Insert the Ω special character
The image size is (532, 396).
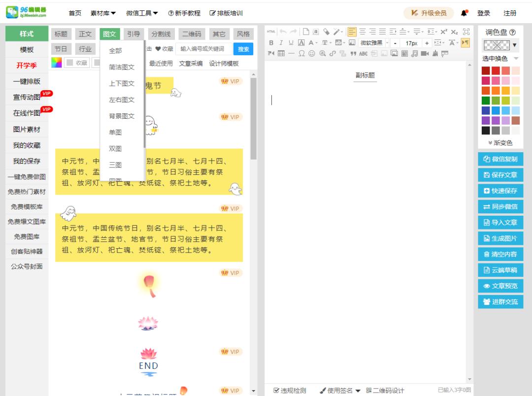pos(302,53)
